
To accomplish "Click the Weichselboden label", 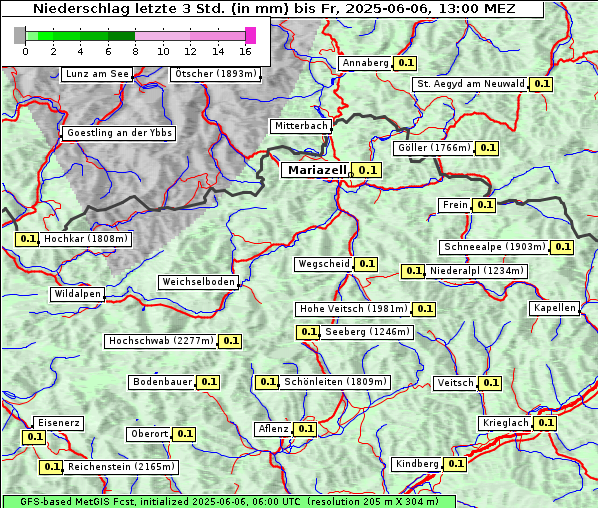I will (x=198, y=282).
